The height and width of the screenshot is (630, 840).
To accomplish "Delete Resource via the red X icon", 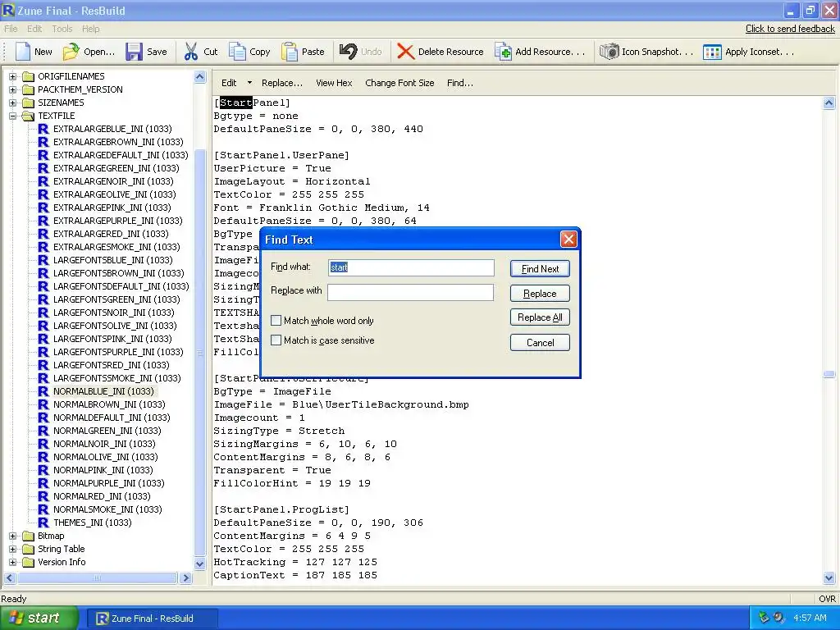I will (x=405, y=52).
